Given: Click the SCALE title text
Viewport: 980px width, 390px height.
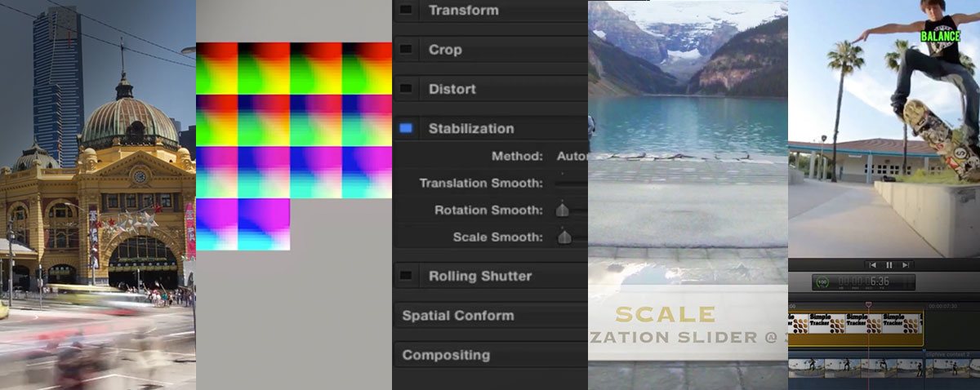Looking at the screenshot, I should tap(665, 314).
